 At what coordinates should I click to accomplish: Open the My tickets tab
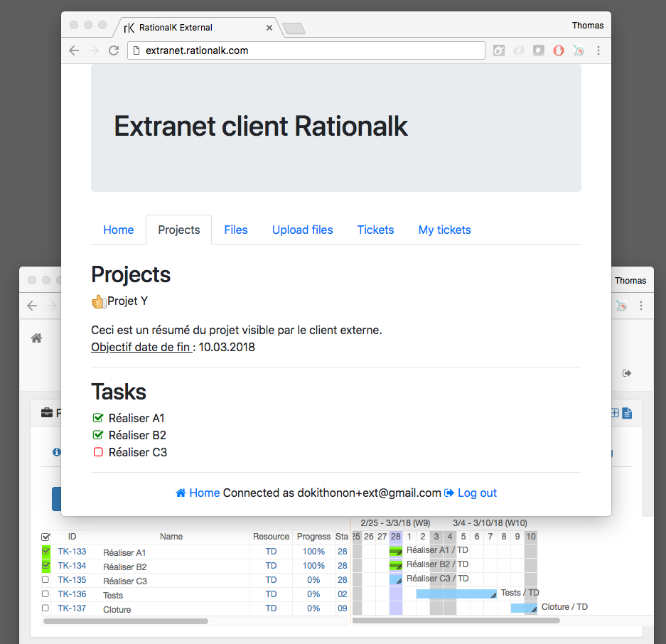tap(444, 230)
